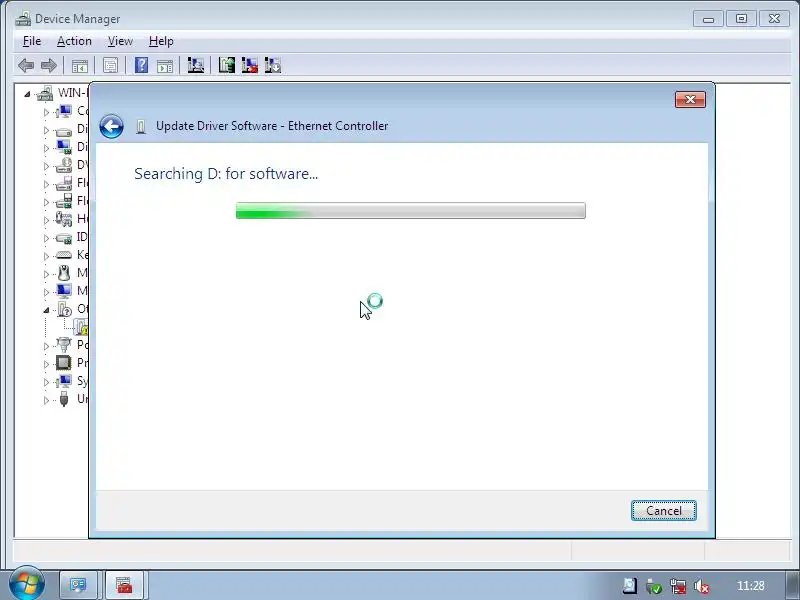Click the blue Back button in driver wizard
The height and width of the screenshot is (600, 800).
112,126
